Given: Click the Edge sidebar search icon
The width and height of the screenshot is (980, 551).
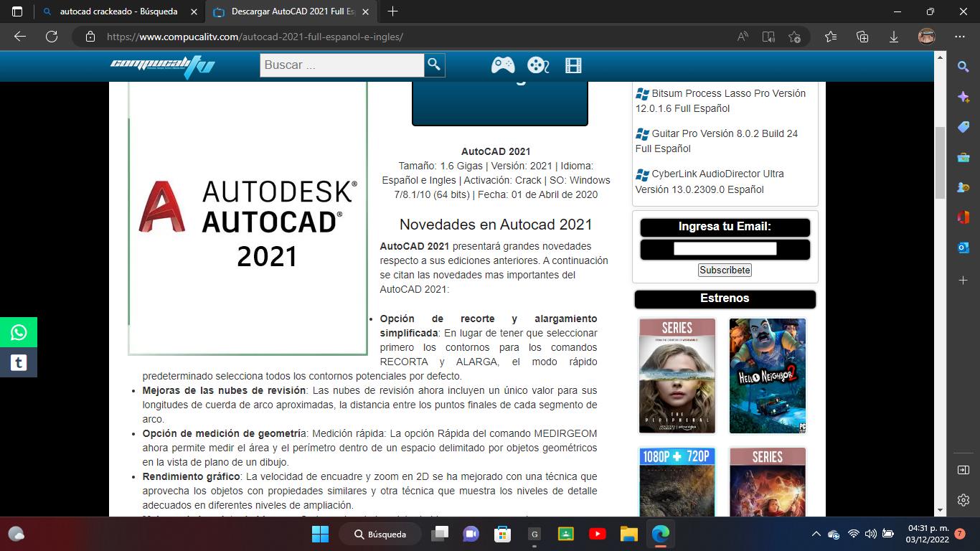Looking at the screenshot, I should pos(963,67).
